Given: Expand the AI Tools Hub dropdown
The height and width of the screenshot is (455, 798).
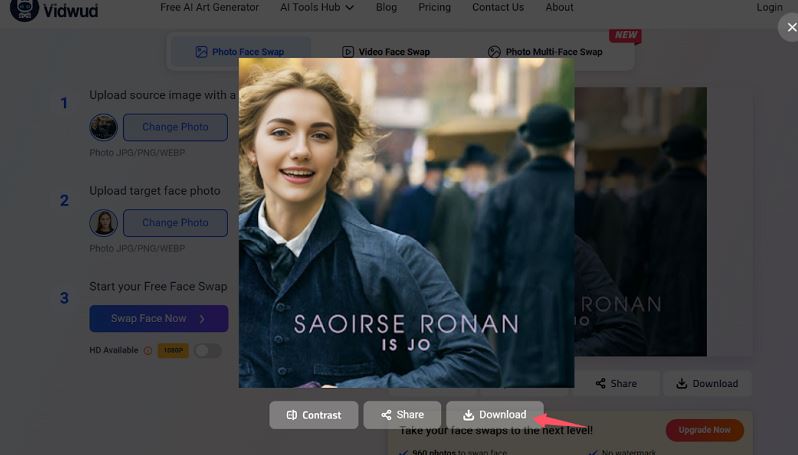Looking at the screenshot, I should pos(317,7).
